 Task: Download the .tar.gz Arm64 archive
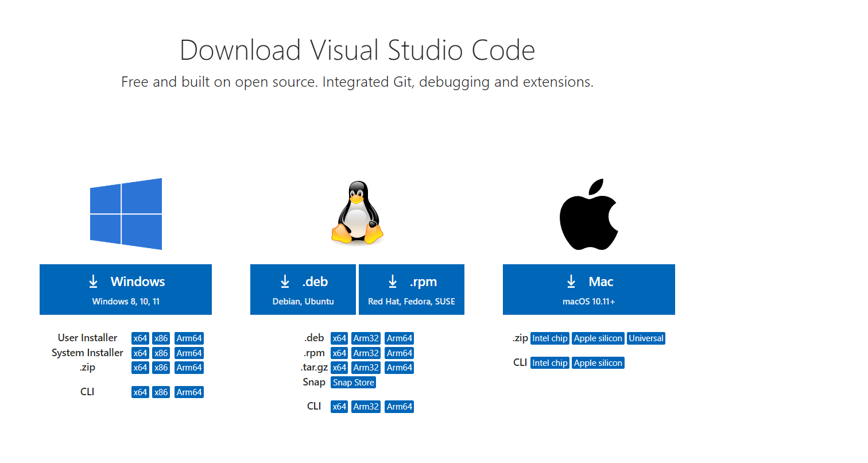[400, 368]
